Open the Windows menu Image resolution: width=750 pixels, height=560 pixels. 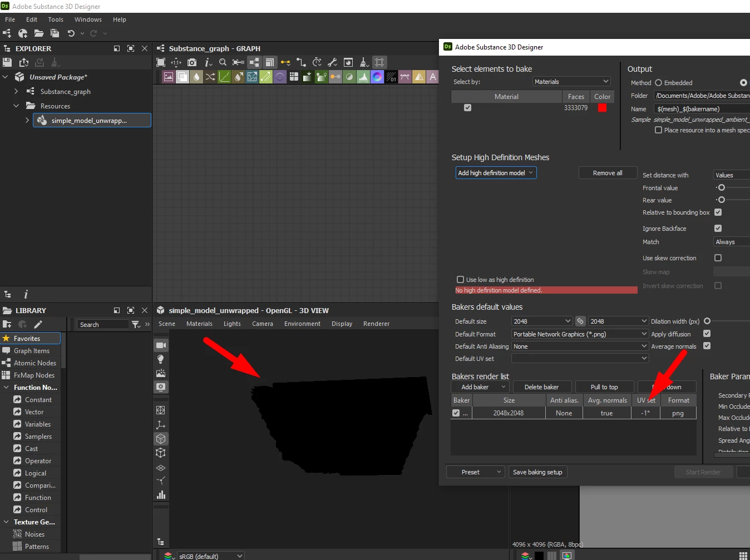click(88, 19)
